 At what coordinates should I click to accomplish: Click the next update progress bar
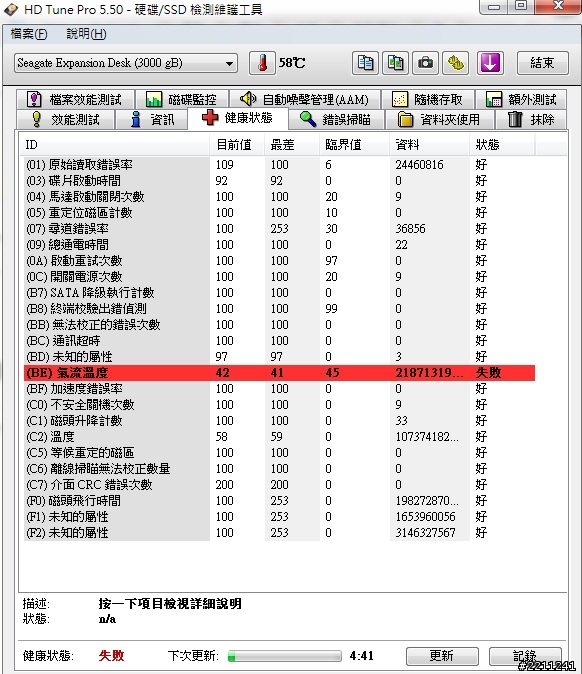pyautogui.click(x=285, y=656)
